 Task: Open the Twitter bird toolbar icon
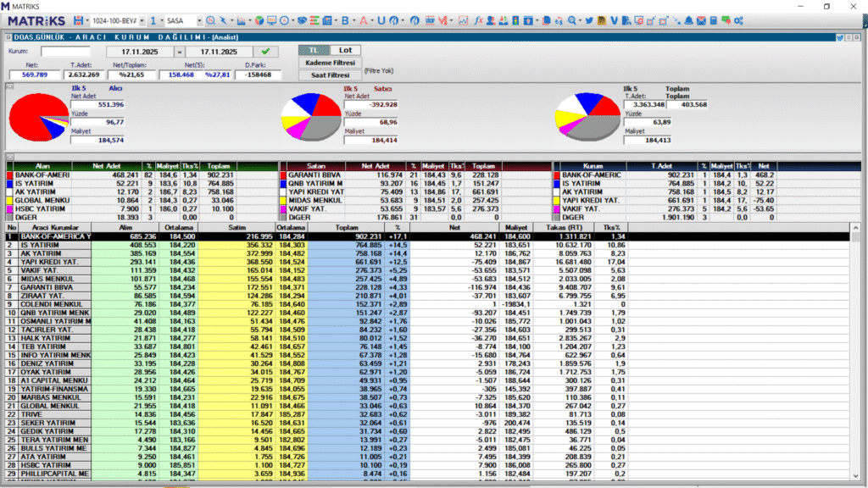589,19
